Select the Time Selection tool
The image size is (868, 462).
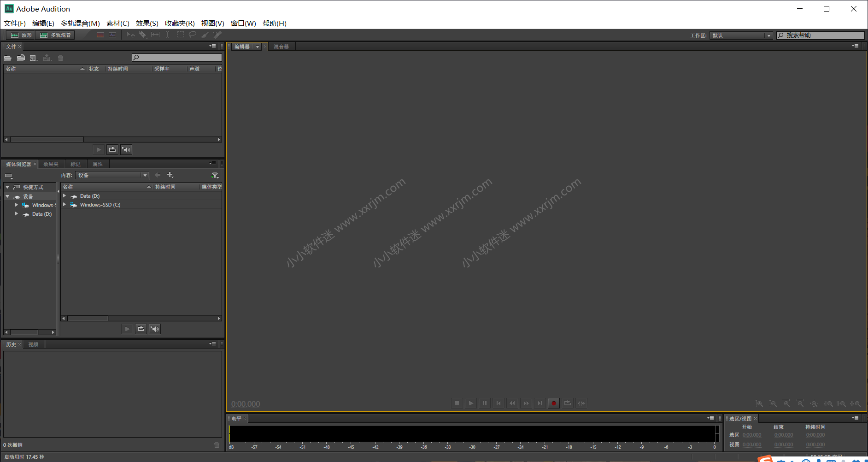click(168, 35)
